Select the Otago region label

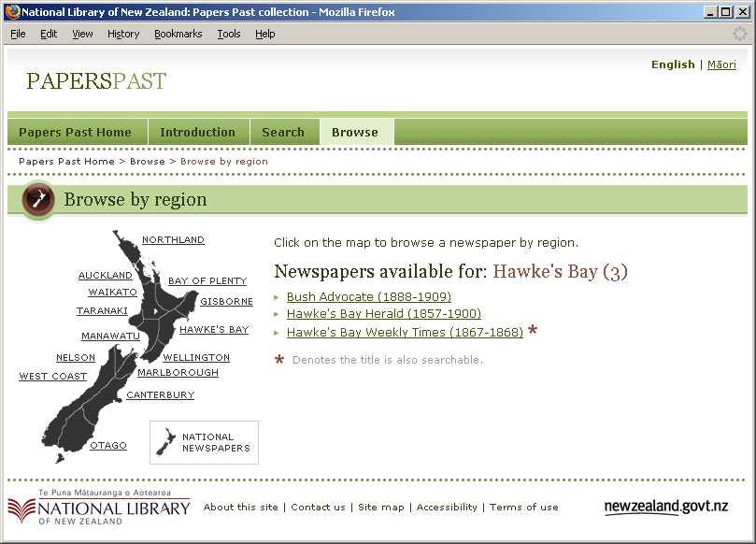(108, 445)
